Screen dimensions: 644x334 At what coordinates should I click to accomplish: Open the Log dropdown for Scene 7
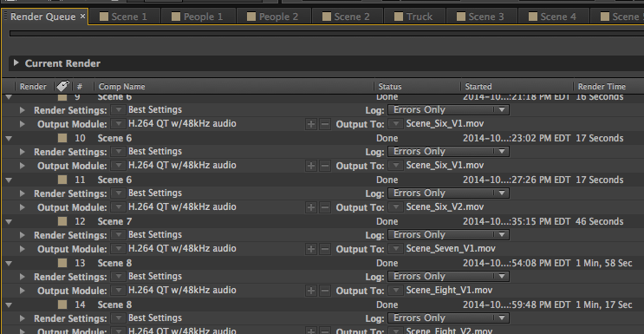[448, 234]
